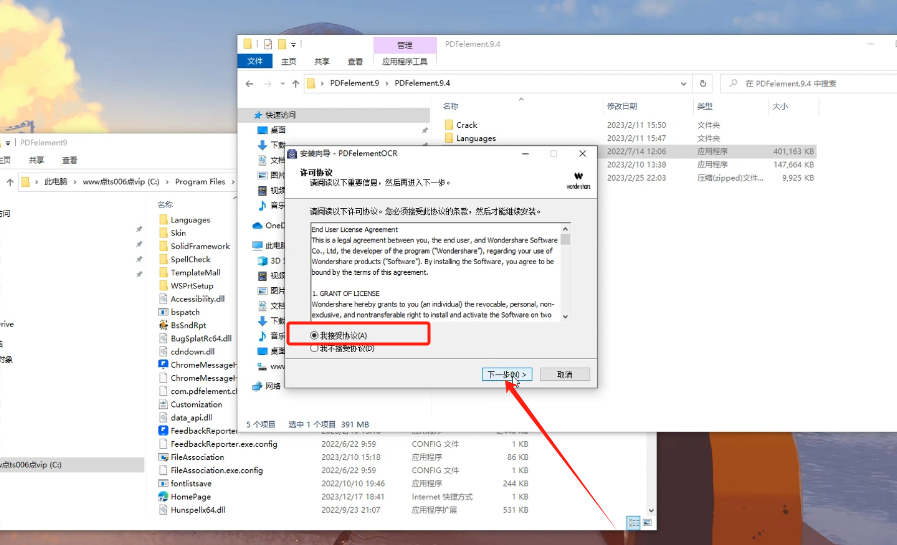Select 快速访问 in navigation pane

click(280, 115)
